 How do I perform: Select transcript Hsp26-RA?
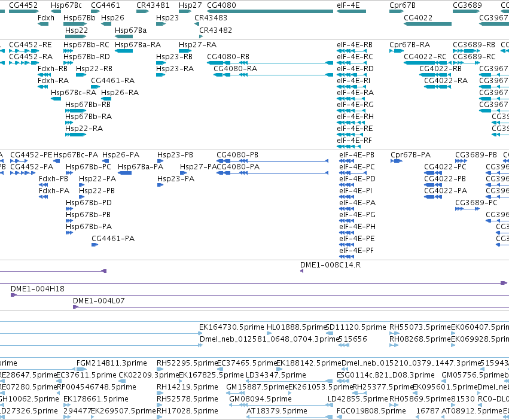pyautogui.click(x=120, y=93)
